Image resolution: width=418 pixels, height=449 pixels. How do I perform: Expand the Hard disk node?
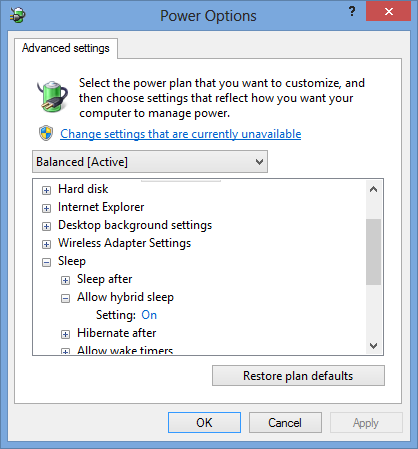(46, 190)
